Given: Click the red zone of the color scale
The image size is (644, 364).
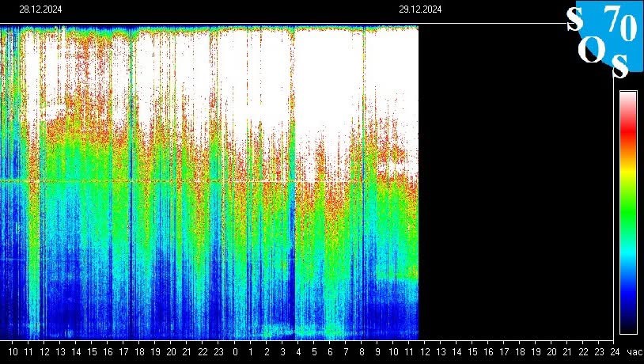Looking at the screenshot, I should (627, 127).
